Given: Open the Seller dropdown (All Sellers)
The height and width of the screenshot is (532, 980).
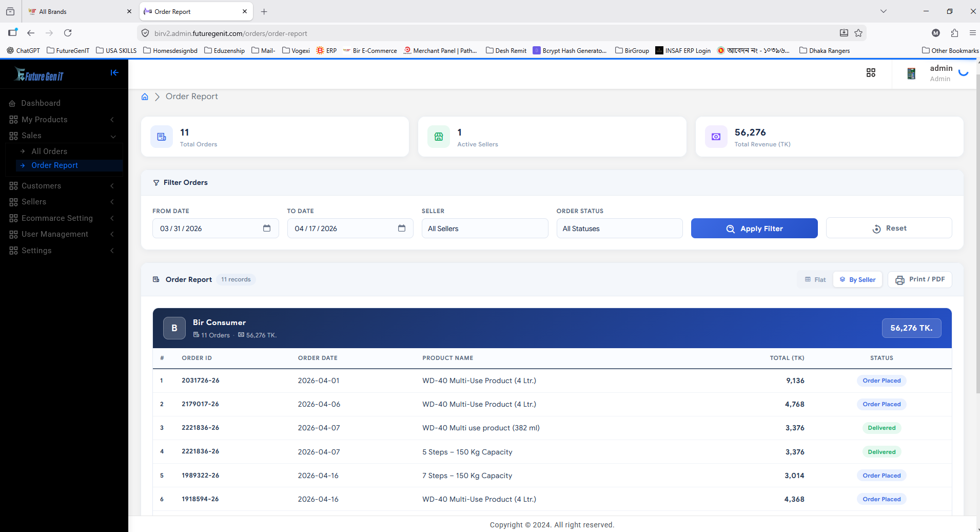Looking at the screenshot, I should 485,229.
